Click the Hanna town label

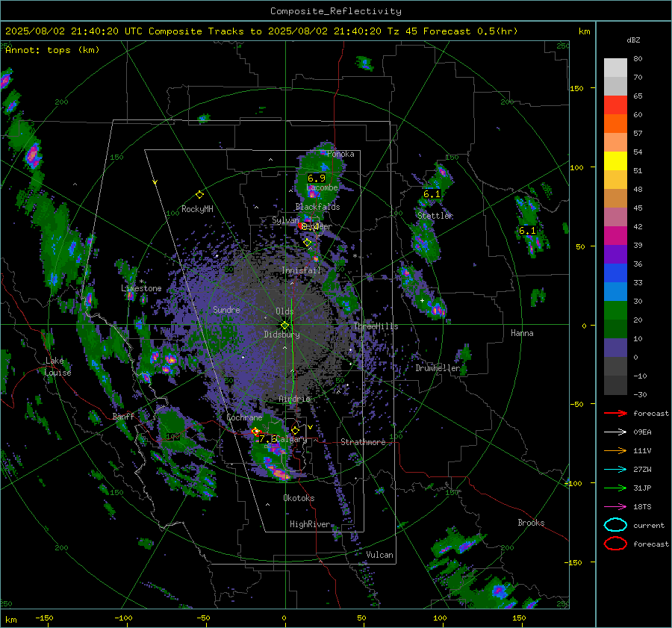[x=522, y=333]
